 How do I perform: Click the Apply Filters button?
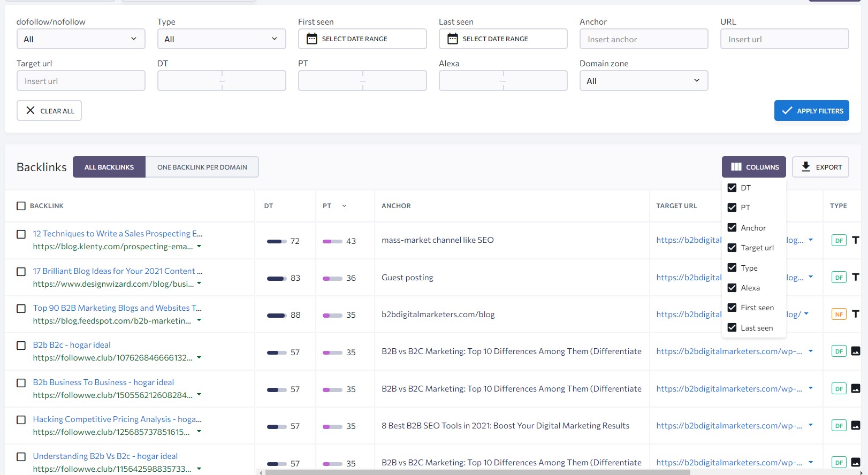point(812,111)
